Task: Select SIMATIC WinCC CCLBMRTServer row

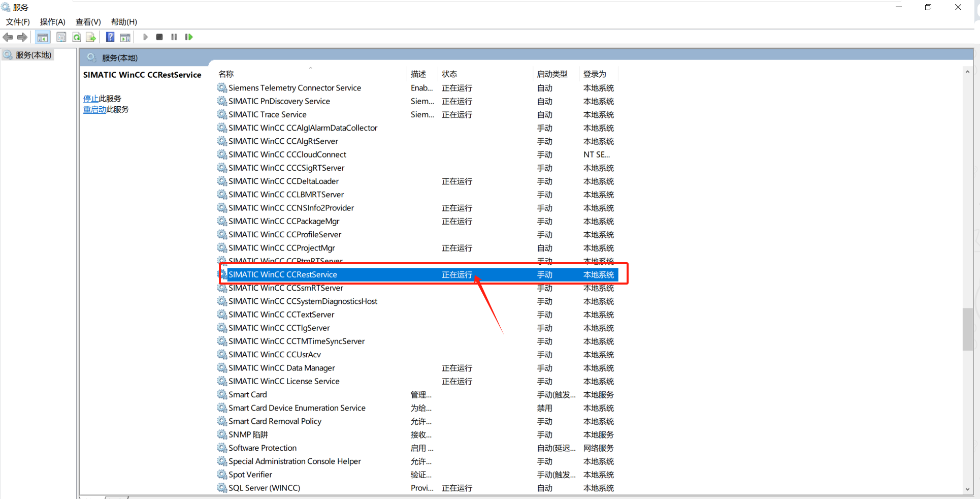Action: pyautogui.click(x=417, y=195)
